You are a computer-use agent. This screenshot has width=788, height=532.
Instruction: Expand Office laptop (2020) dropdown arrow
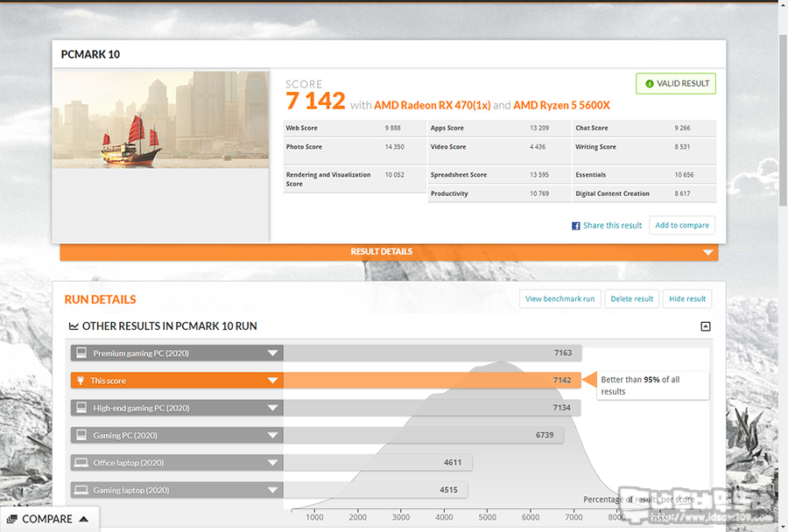[x=272, y=463]
